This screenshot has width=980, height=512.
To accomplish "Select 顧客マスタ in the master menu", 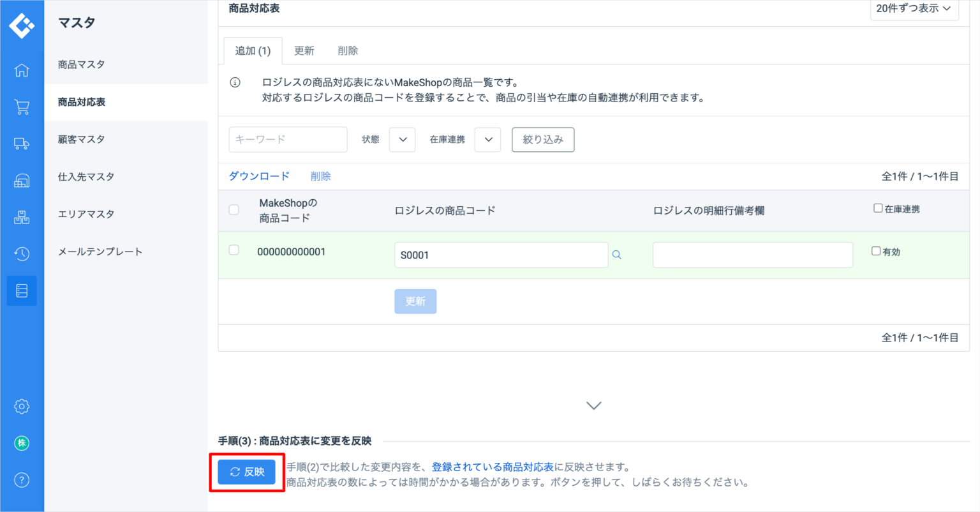I will point(82,139).
